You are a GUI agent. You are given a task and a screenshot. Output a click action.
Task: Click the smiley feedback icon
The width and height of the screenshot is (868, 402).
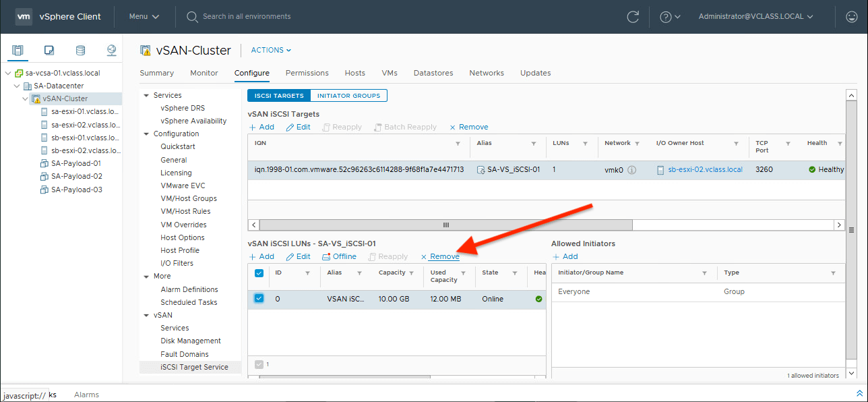coord(850,17)
